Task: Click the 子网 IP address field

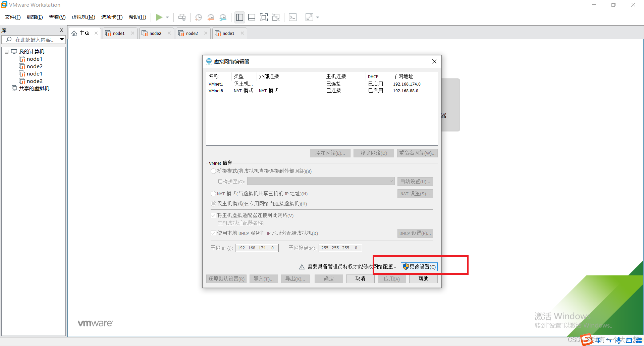Action: point(257,248)
